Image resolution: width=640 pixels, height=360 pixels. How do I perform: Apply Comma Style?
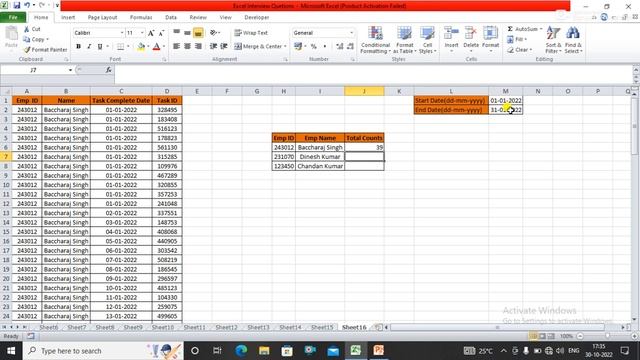pos(324,47)
